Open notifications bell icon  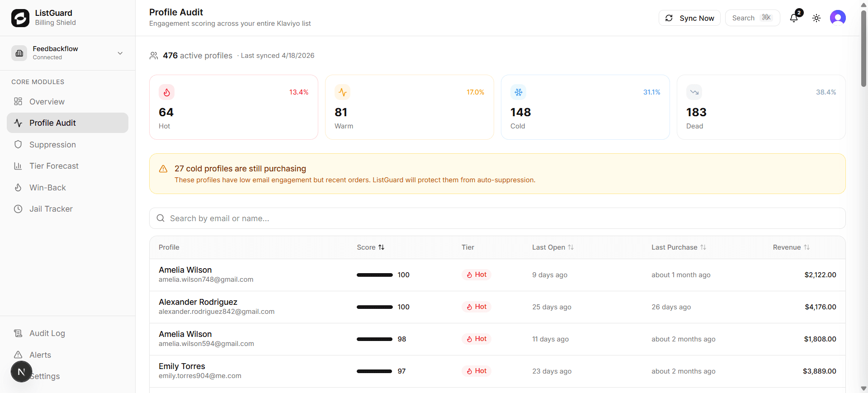coord(794,18)
